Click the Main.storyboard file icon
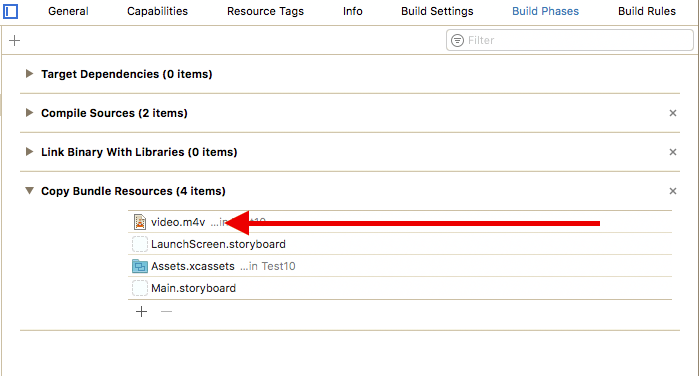This screenshot has width=699, height=376. click(140, 288)
